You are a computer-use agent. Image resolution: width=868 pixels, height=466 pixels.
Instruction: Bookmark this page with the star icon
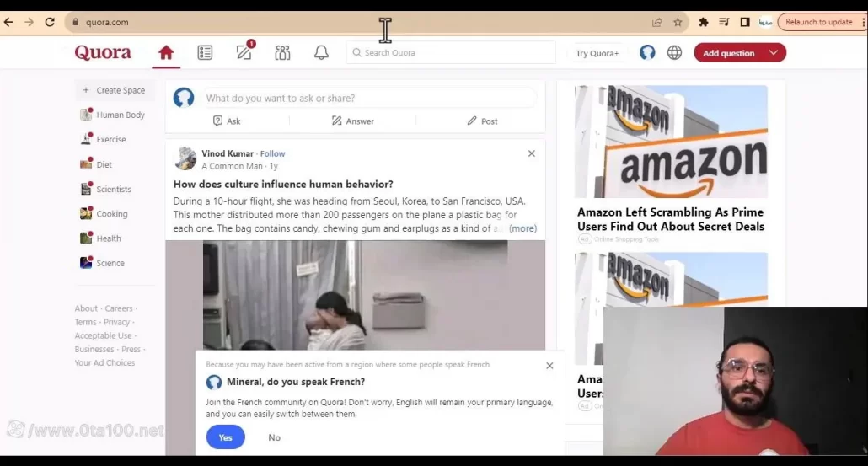[678, 23]
